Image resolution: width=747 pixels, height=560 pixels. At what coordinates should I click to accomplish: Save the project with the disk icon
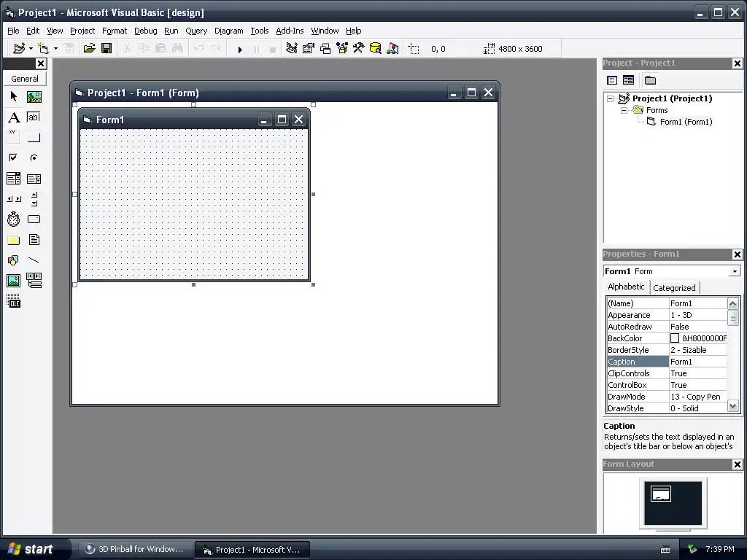pyautogui.click(x=107, y=48)
